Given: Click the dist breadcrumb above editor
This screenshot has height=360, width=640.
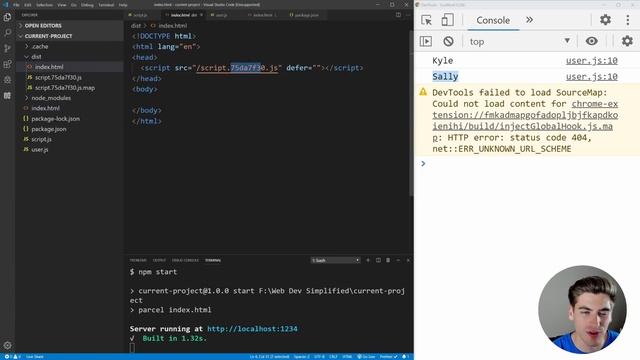Looking at the screenshot, I should [x=136, y=26].
